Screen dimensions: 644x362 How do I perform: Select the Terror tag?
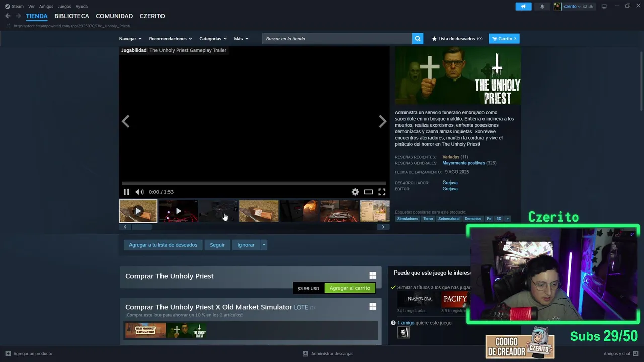[428, 219]
